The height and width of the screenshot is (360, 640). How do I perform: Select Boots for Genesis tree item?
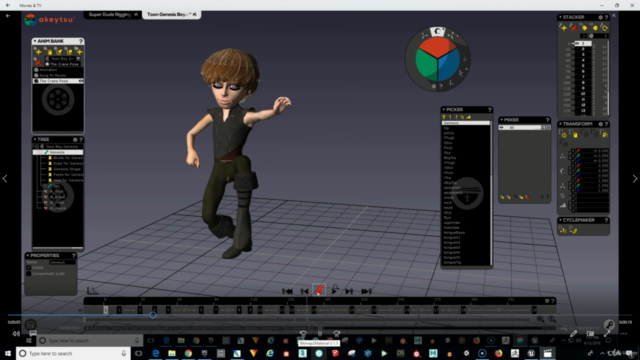67,158
